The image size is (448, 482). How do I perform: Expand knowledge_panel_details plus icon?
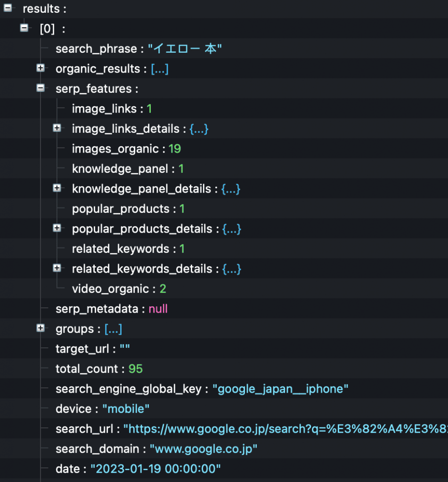57,188
